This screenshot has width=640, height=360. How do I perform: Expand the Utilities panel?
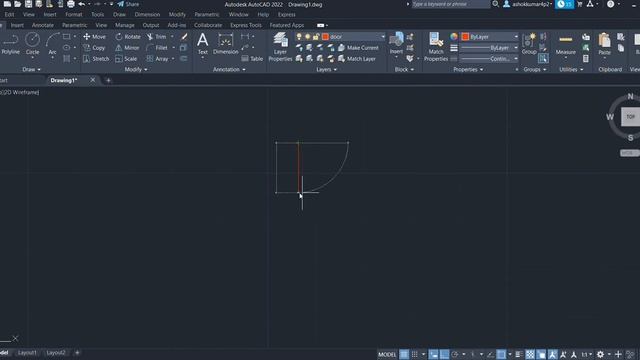click(x=571, y=69)
